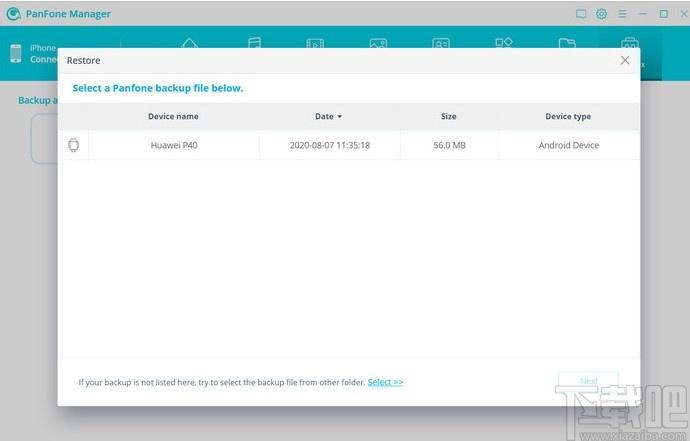Click the Select >> link
The image size is (690, 441).
point(385,382)
